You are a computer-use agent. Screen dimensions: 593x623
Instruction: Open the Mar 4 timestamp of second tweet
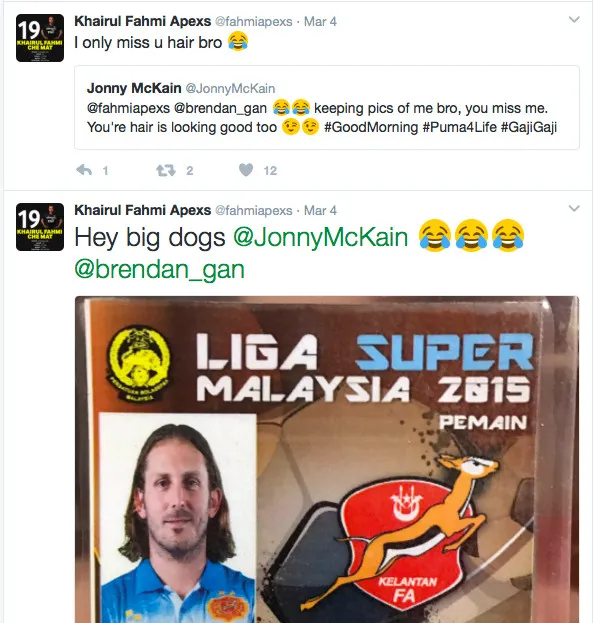[x=320, y=210]
